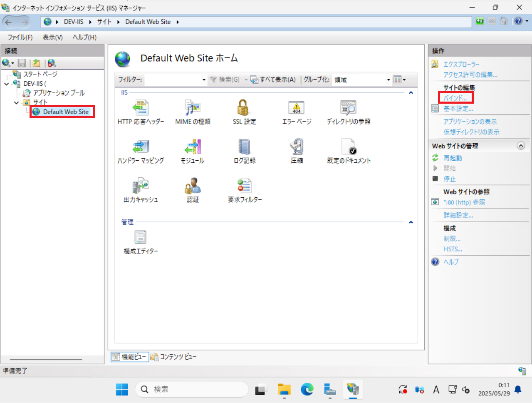Screen dimensions: 532x403
Task: Open the MIME の種類 feature icon
Action: (x=193, y=108)
